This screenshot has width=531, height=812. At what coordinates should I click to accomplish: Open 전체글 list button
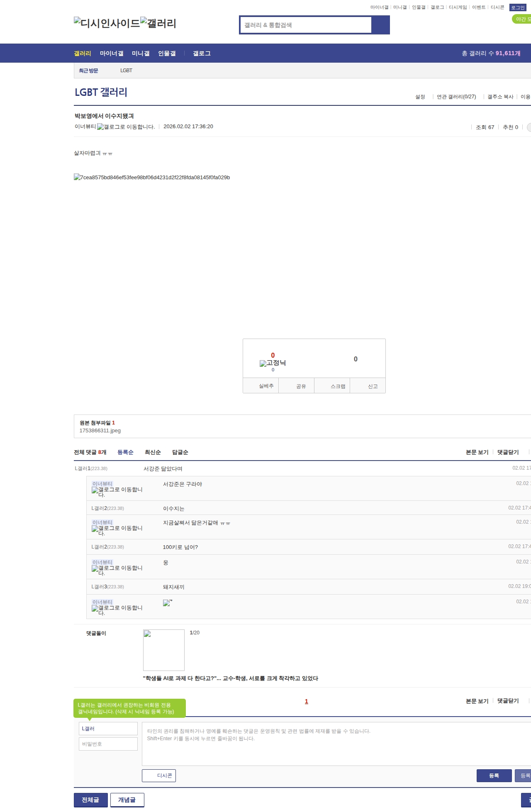click(x=91, y=800)
